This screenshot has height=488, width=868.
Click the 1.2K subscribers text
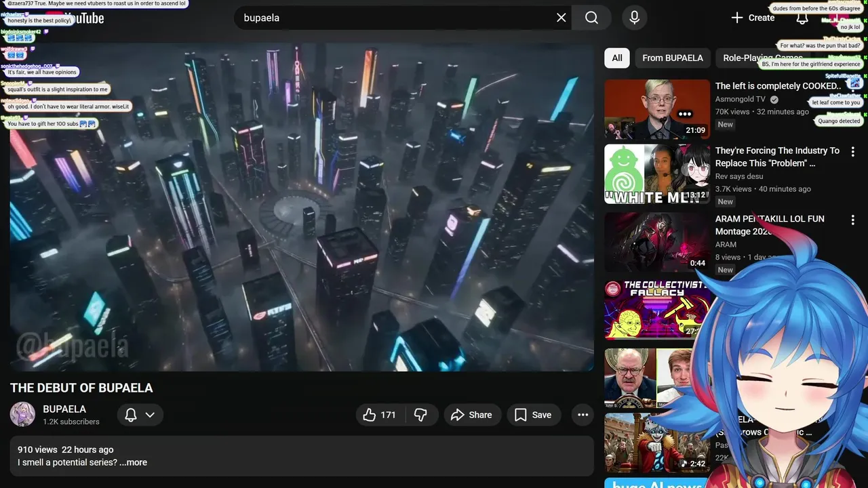[71, 422]
